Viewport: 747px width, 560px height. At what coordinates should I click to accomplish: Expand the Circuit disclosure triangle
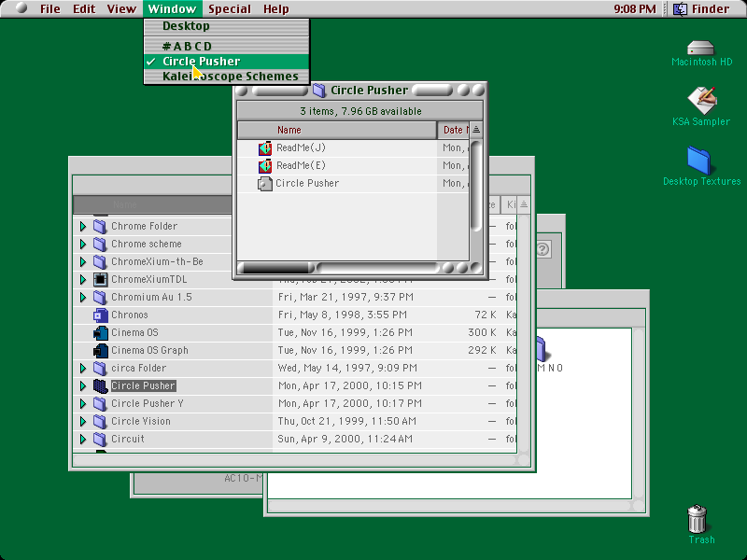83,439
